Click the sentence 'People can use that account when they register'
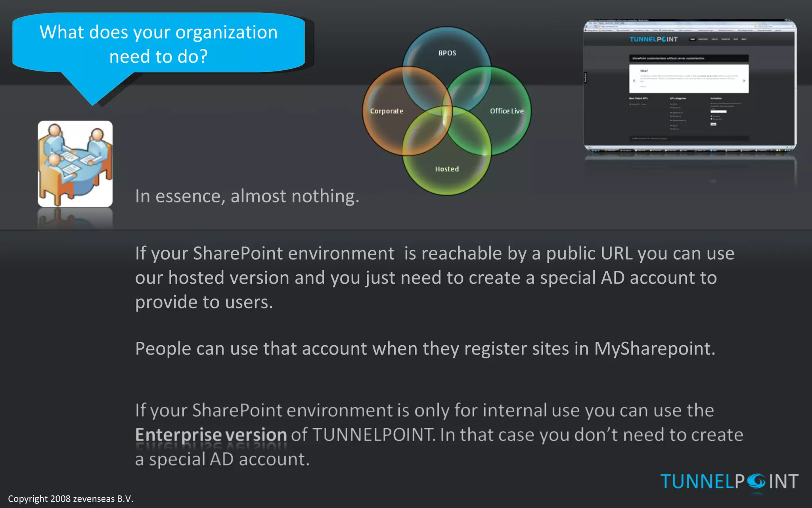The height and width of the screenshot is (508, 812). (425, 349)
